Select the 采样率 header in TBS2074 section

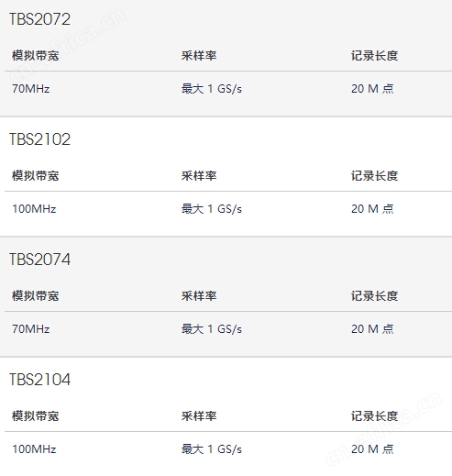point(199,296)
